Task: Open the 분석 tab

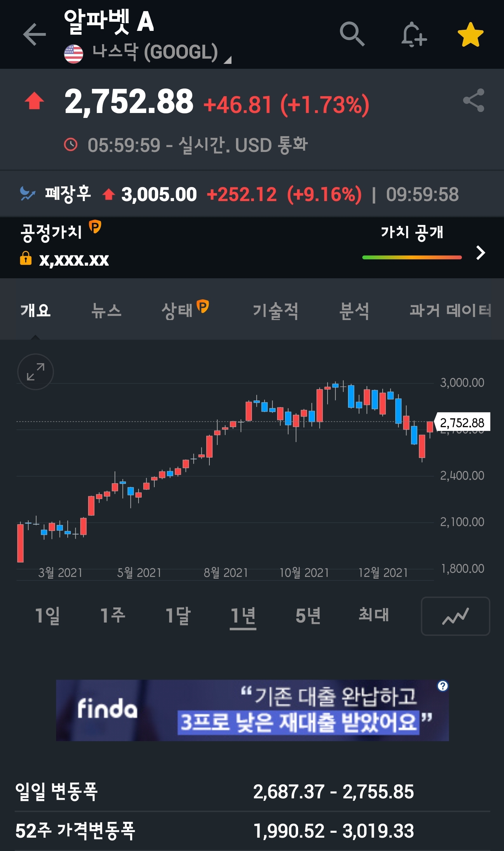Action: (x=354, y=311)
